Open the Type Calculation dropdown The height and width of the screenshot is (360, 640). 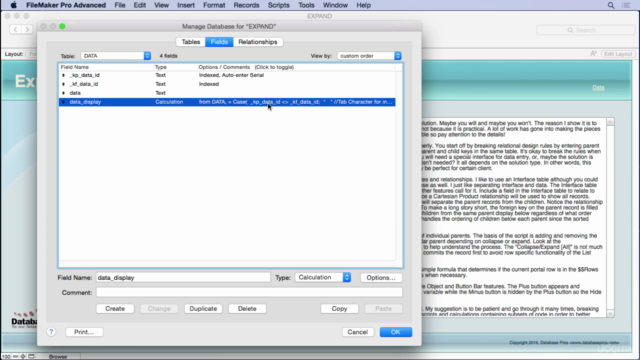[x=322, y=278]
